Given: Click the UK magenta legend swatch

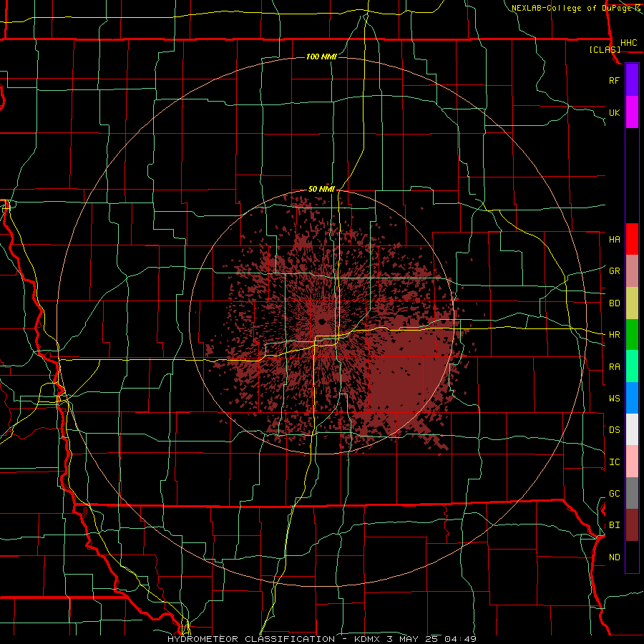Looking at the screenshot, I should point(632,112).
